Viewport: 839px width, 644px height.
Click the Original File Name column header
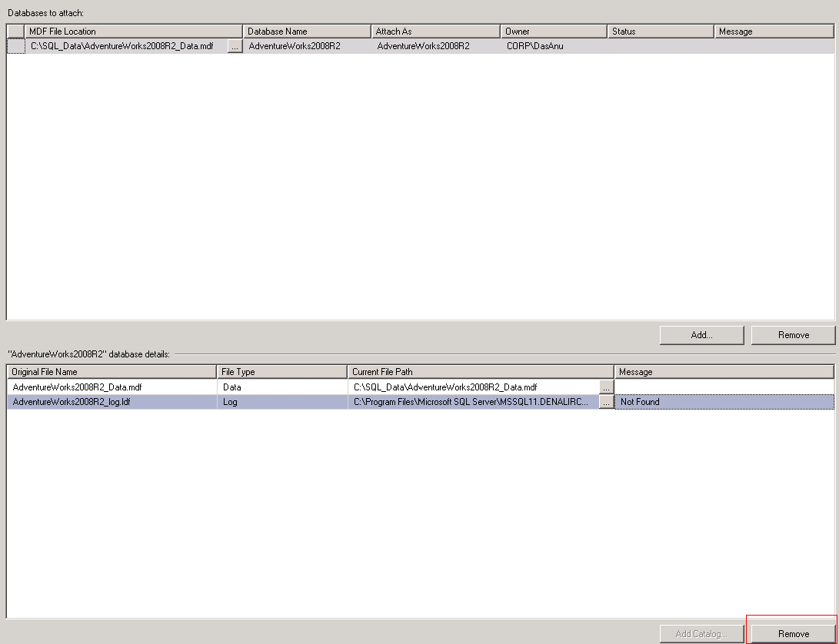tap(112, 372)
